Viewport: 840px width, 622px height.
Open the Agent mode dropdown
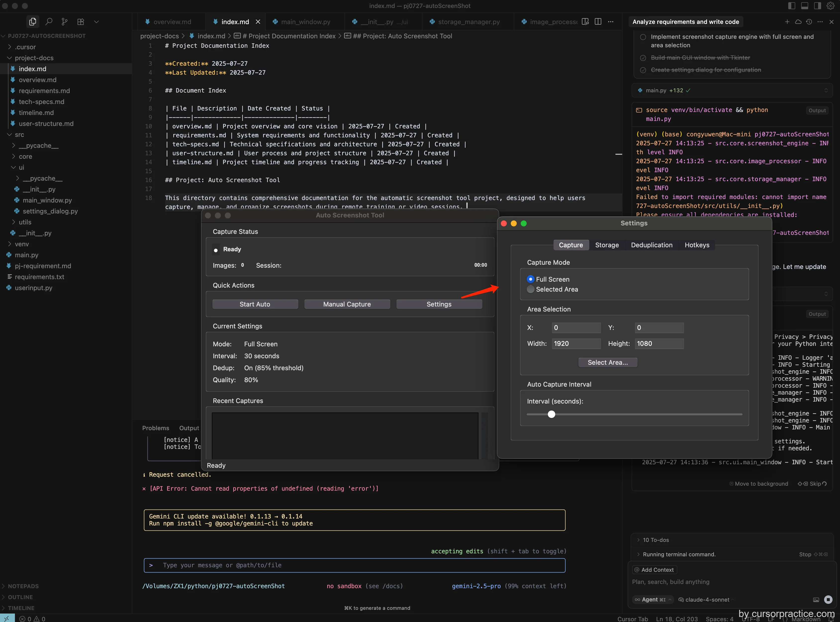point(653,599)
